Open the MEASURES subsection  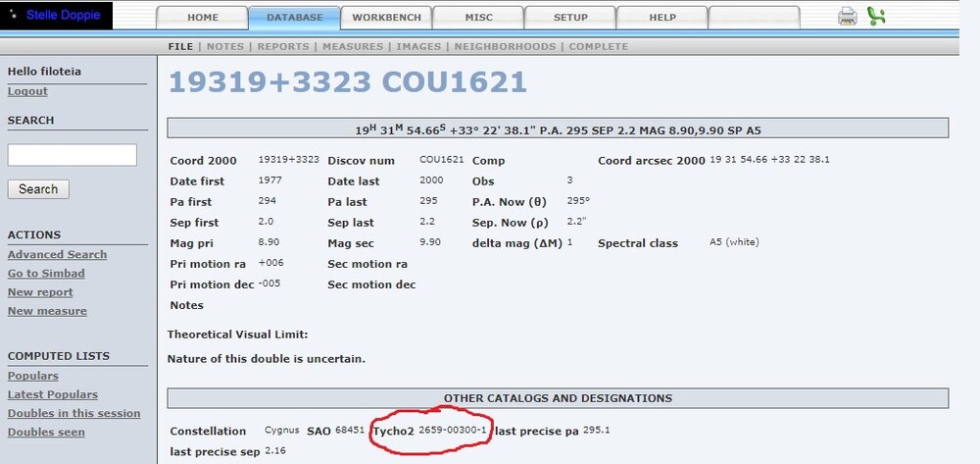coord(352,46)
